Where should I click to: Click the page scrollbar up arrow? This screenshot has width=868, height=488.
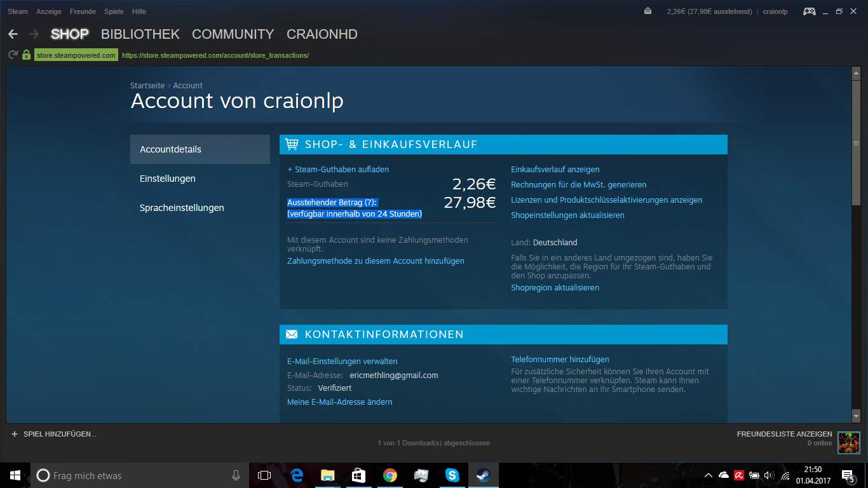click(856, 73)
